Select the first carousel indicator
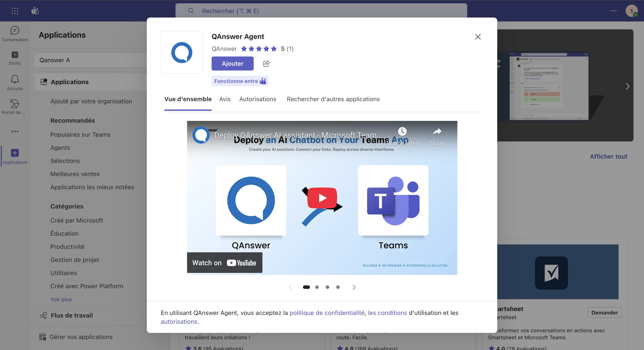 pos(306,287)
